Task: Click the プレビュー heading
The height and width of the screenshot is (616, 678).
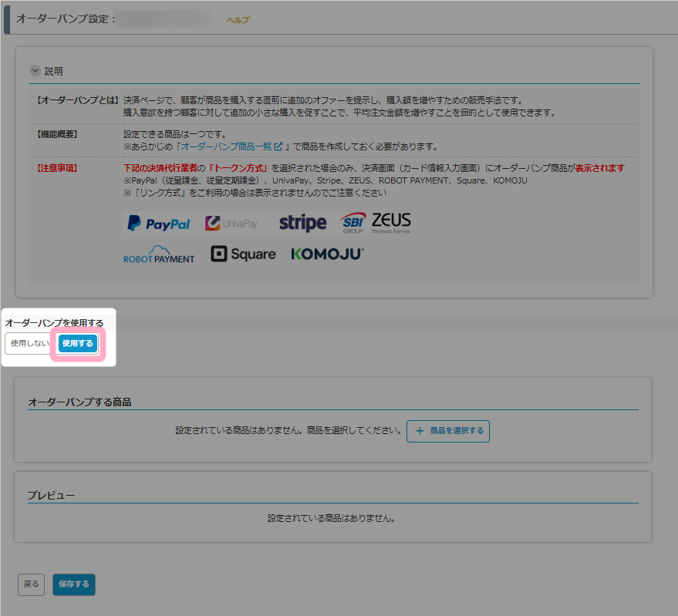Action: point(51,496)
